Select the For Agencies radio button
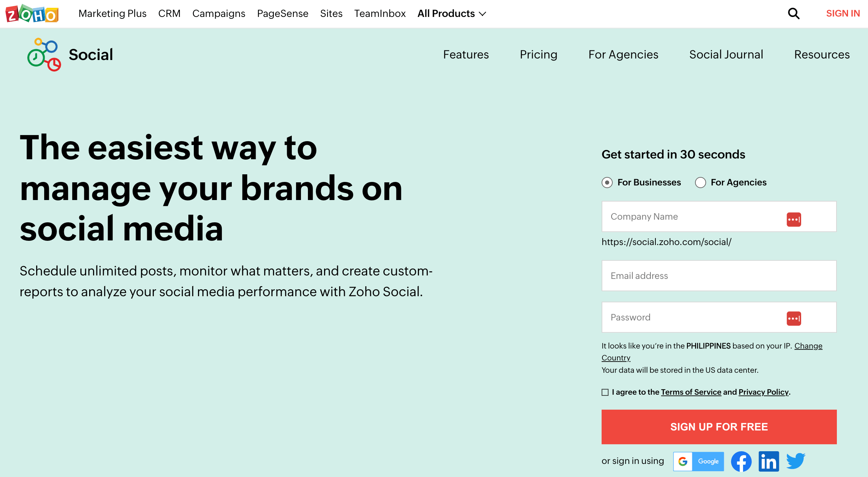 (x=700, y=183)
